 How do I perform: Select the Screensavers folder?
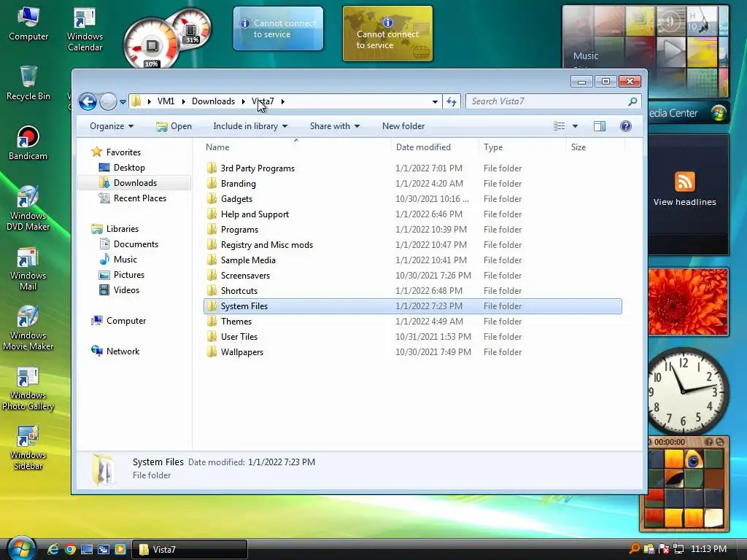pos(245,275)
